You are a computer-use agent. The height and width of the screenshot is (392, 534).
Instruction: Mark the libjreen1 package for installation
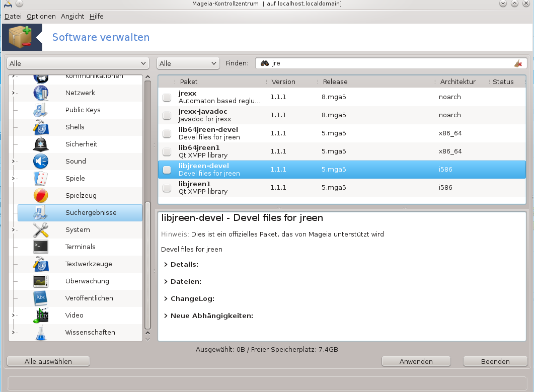[167, 188]
